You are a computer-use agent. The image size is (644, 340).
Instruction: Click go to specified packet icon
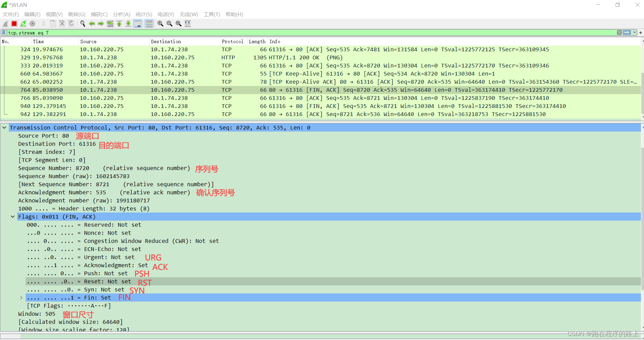[x=110, y=24]
